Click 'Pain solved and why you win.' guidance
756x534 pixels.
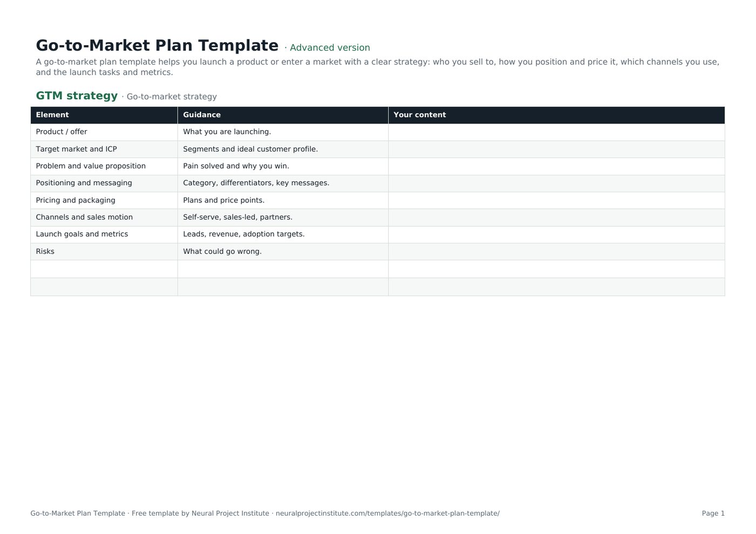tap(236, 166)
